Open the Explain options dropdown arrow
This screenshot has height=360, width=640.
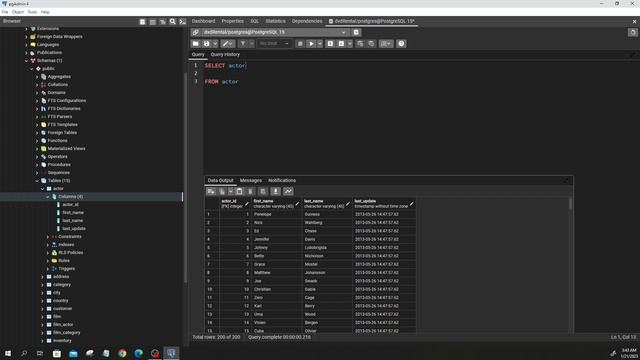pos(350,44)
